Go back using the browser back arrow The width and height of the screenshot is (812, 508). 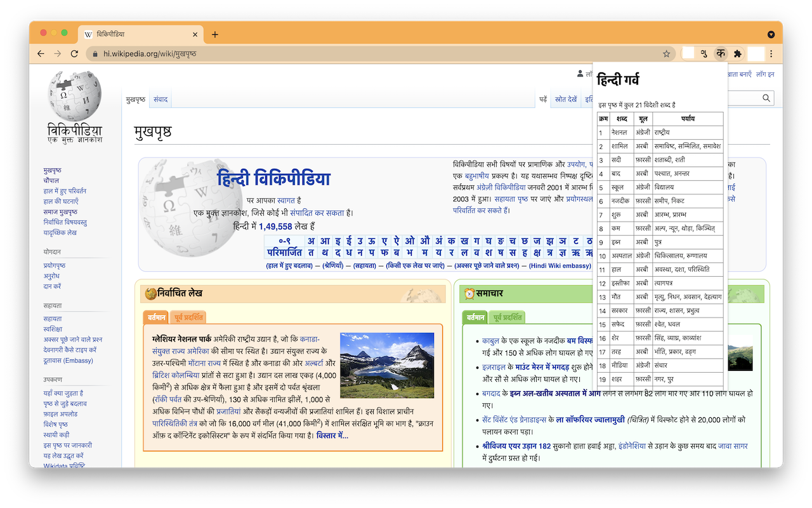tap(41, 54)
